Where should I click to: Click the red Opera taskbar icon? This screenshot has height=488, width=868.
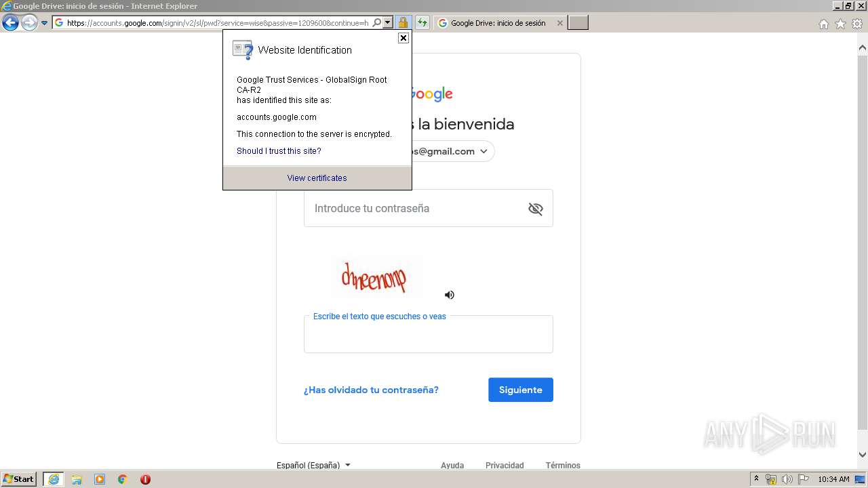(145, 479)
